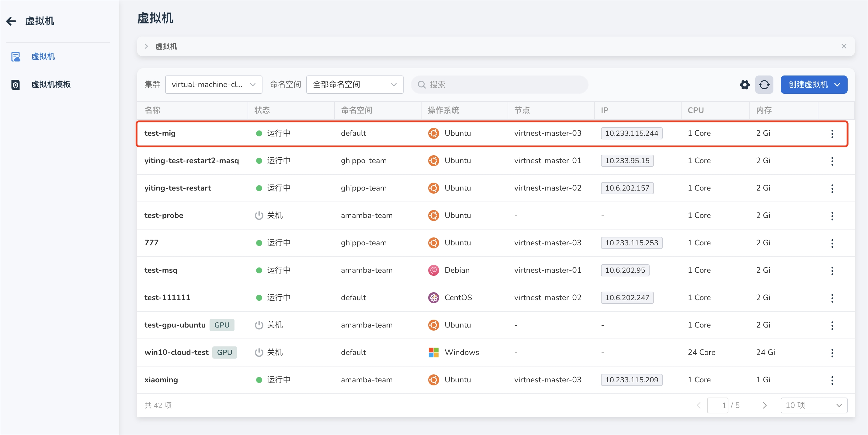Click IP 10.6.202.247
The width and height of the screenshot is (868, 435).
[627, 297]
